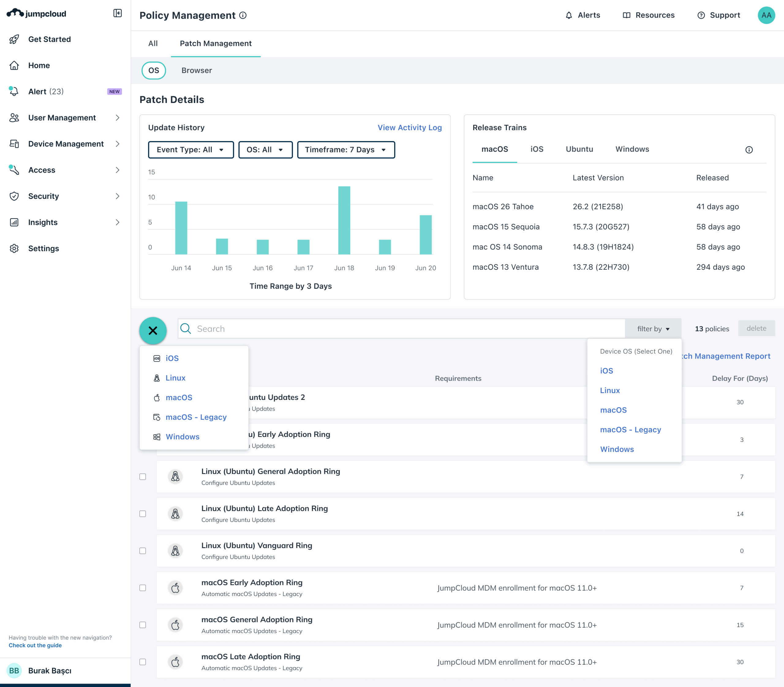Image resolution: width=784 pixels, height=687 pixels.
Task: Click the AA user avatar
Action: coord(766,15)
